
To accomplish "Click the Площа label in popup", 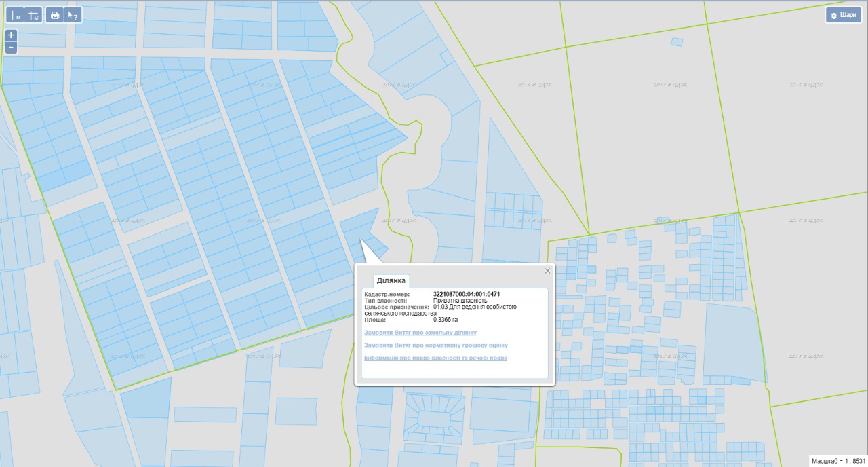I will (x=375, y=320).
